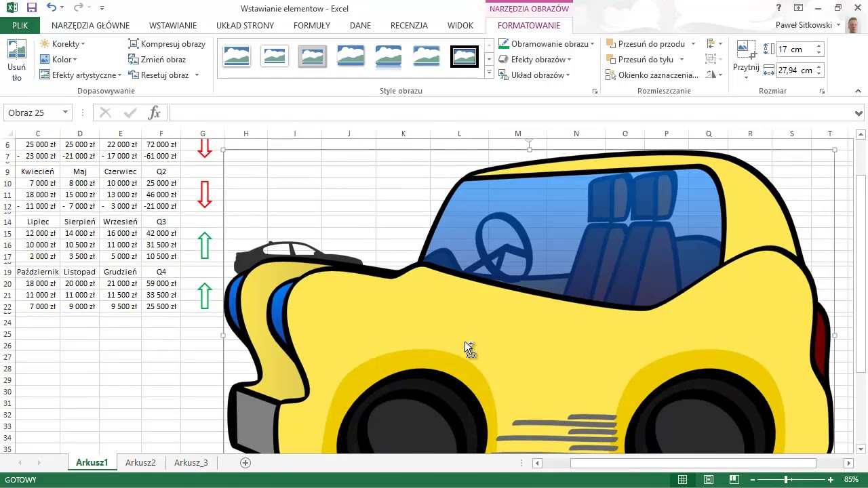Image resolution: width=868 pixels, height=488 pixels.
Task: Click the picture height field 17 cm
Action: click(x=795, y=49)
